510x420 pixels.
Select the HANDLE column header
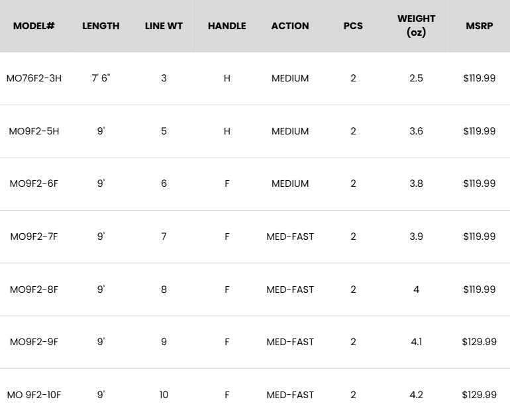227,26
